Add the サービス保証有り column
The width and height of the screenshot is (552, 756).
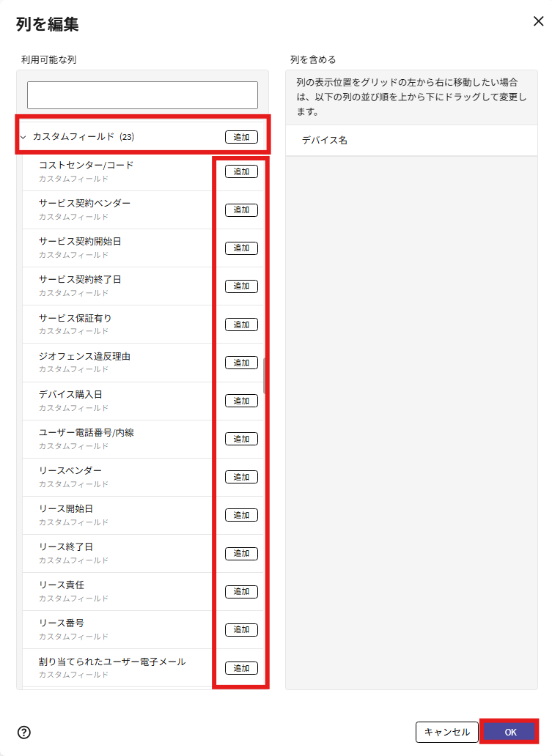click(241, 325)
